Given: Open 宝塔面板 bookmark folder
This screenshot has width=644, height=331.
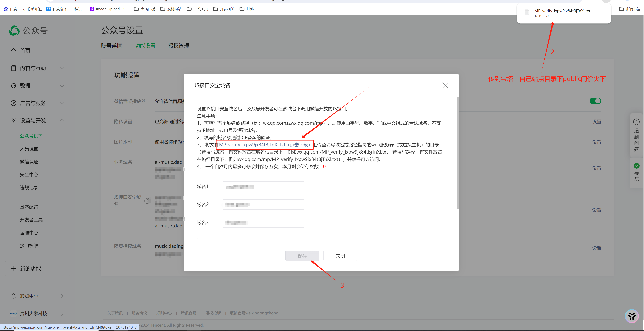Looking at the screenshot, I should click(144, 9).
